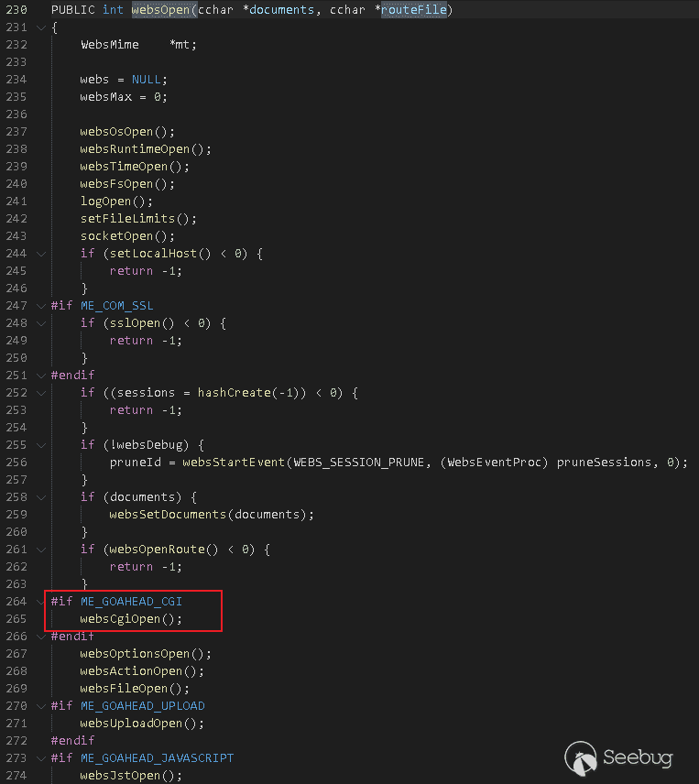Screen dimensions: 699x784
Task: Click the websCgiOpen() call
Action: click(132, 619)
